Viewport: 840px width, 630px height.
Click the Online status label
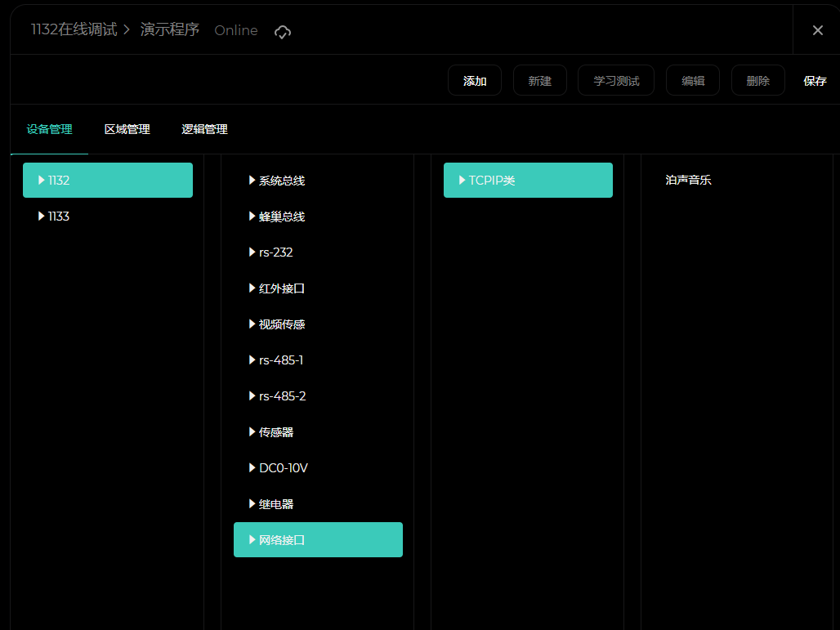click(x=235, y=30)
